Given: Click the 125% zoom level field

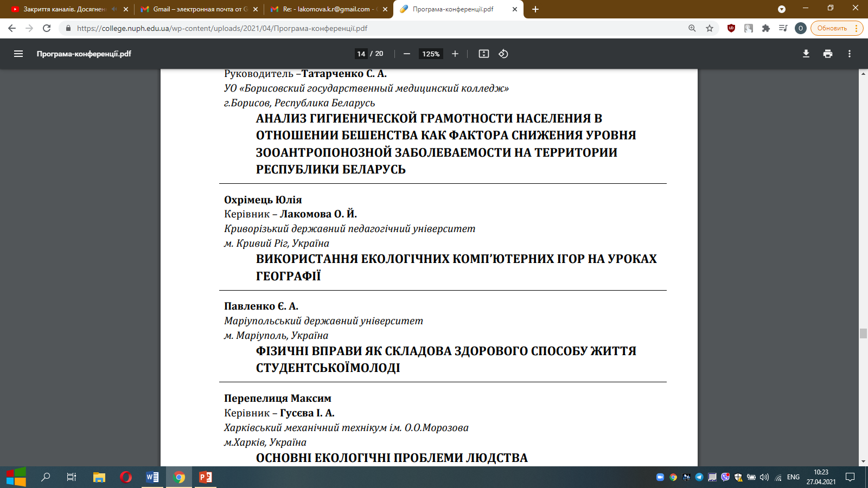Looking at the screenshot, I should pos(431,54).
